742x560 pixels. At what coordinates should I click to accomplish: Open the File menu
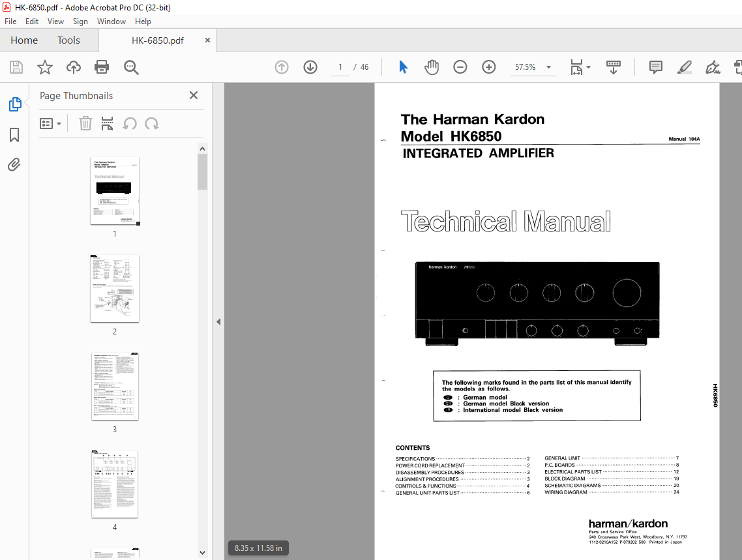10,22
